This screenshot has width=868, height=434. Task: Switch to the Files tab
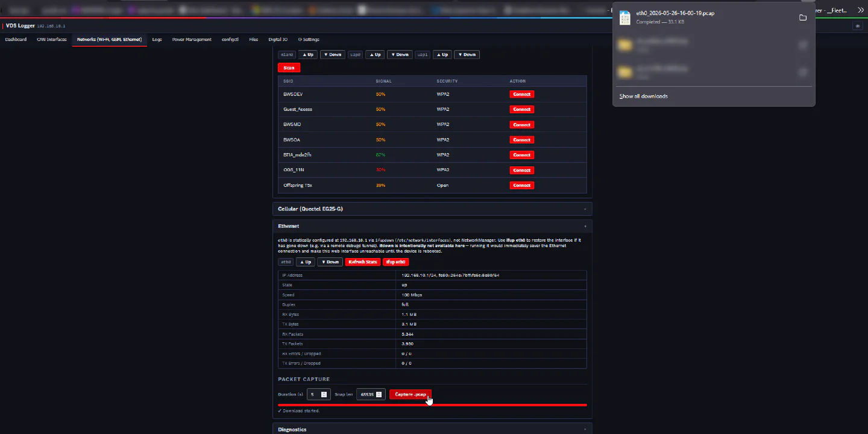coord(253,39)
